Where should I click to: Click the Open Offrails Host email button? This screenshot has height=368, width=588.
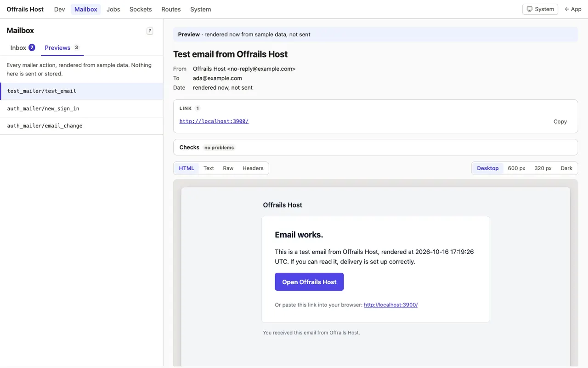pyautogui.click(x=309, y=282)
